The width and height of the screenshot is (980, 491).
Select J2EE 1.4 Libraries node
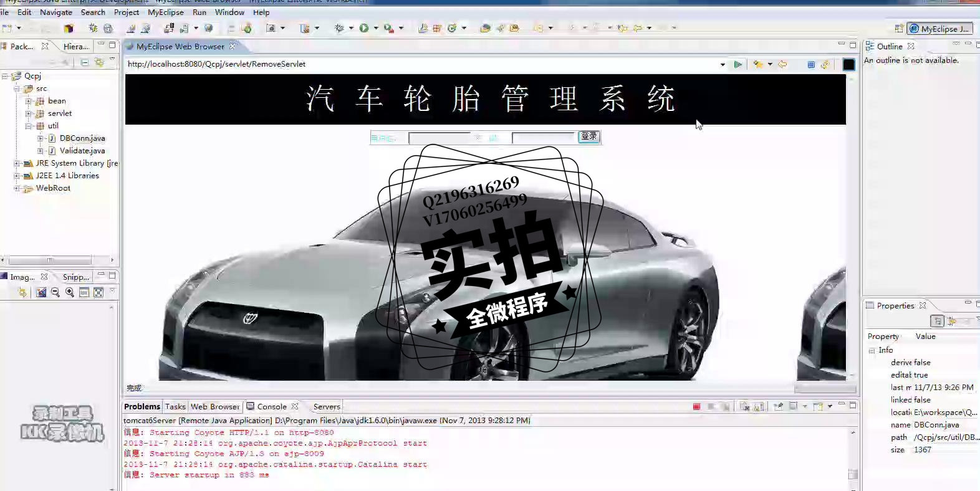(x=67, y=176)
